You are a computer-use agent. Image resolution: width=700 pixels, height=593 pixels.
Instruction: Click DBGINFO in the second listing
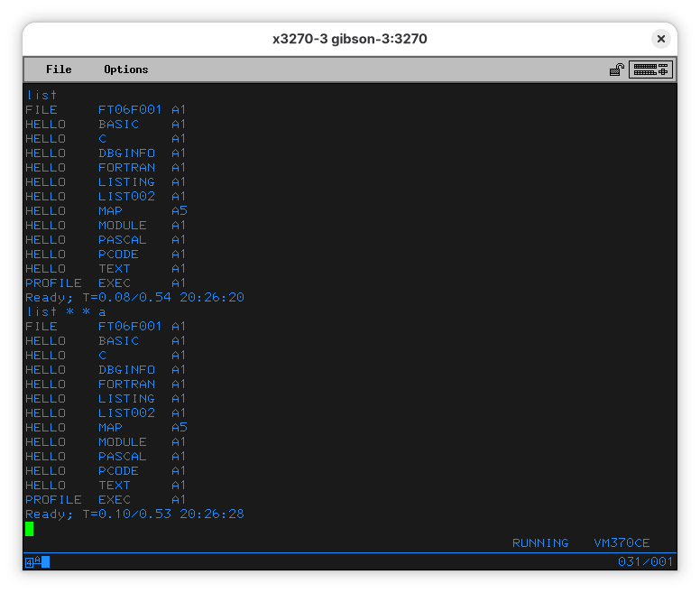coord(126,369)
